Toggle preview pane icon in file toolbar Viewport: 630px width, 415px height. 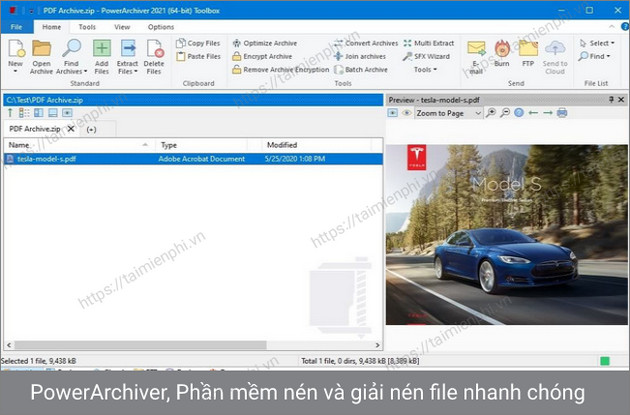coord(67,113)
